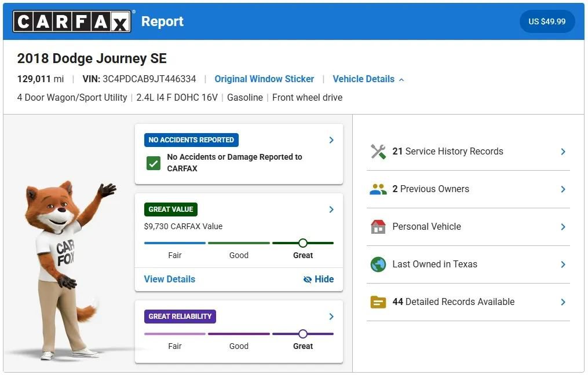
Task: Click the Great Reliability badge
Action: click(180, 317)
